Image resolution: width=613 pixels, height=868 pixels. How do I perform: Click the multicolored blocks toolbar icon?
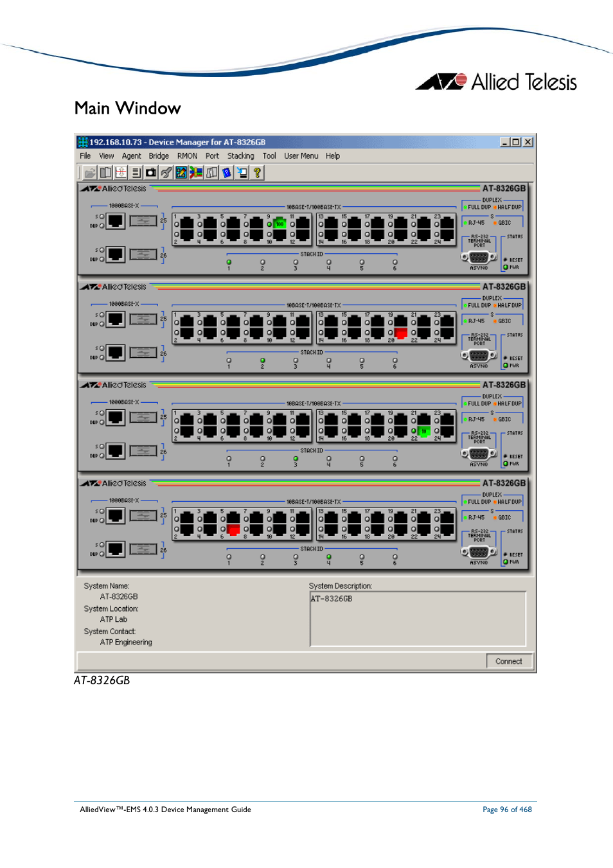click(x=196, y=173)
